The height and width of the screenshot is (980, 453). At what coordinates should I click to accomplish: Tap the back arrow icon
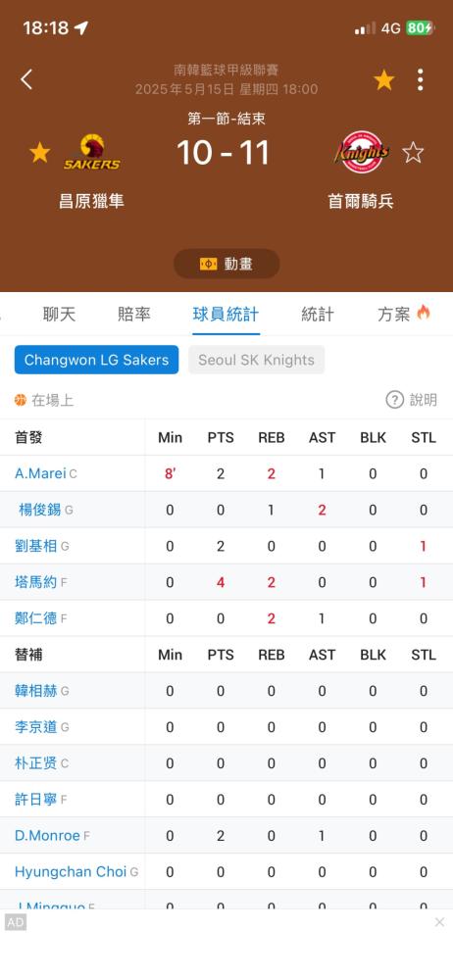pyautogui.click(x=26, y=79)
